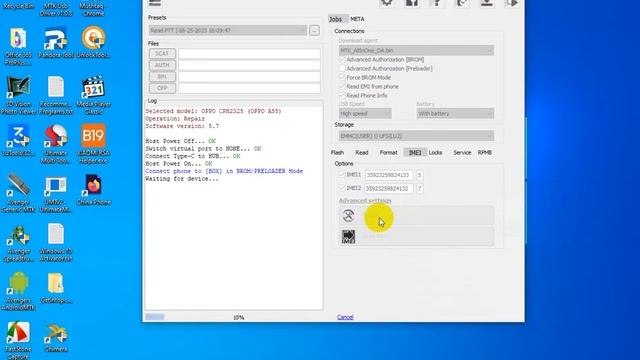Open the High speed USB dropdown

(x=365, y=113)
